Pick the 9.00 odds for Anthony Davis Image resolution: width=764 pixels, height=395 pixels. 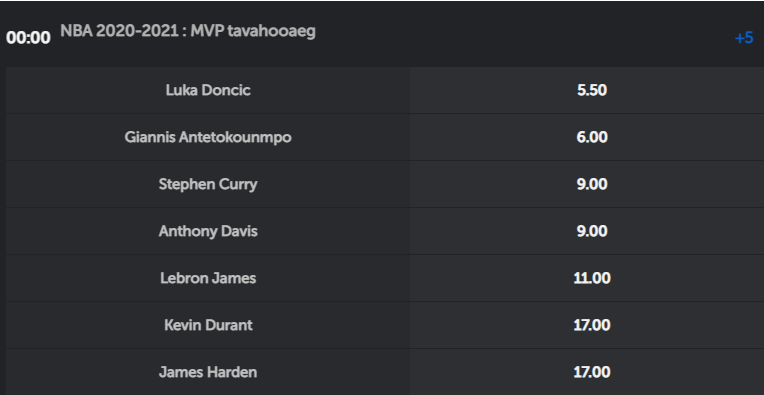tap(587, 231)
